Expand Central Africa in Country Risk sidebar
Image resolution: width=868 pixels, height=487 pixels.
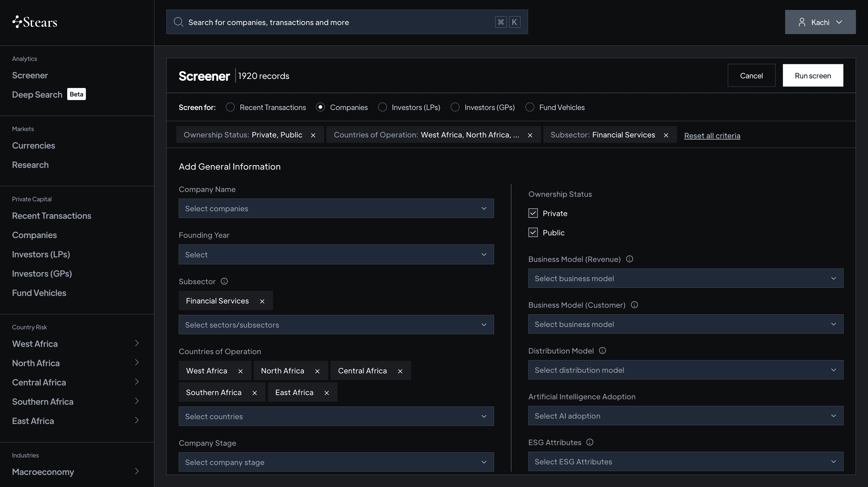[137, 382]
